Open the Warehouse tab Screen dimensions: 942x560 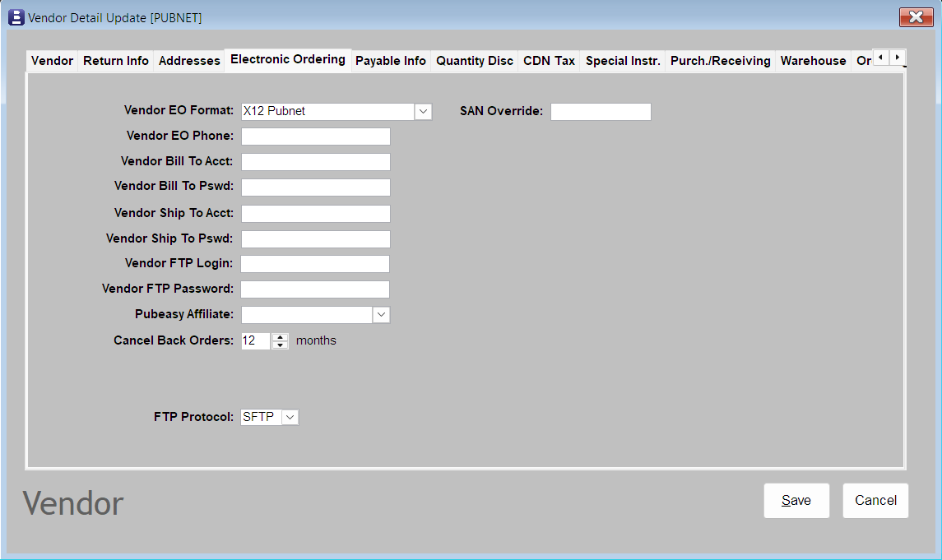[x=813, y=59]
